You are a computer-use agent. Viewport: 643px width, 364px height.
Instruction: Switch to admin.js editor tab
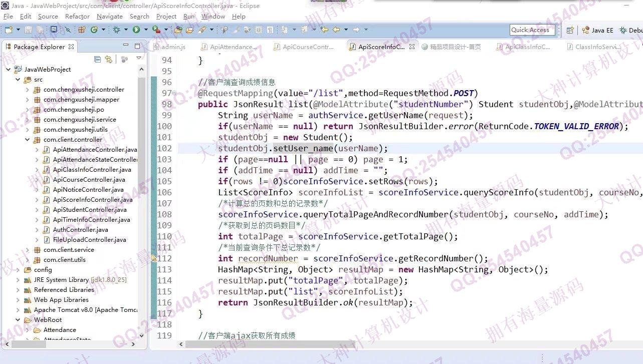point(170,47)
